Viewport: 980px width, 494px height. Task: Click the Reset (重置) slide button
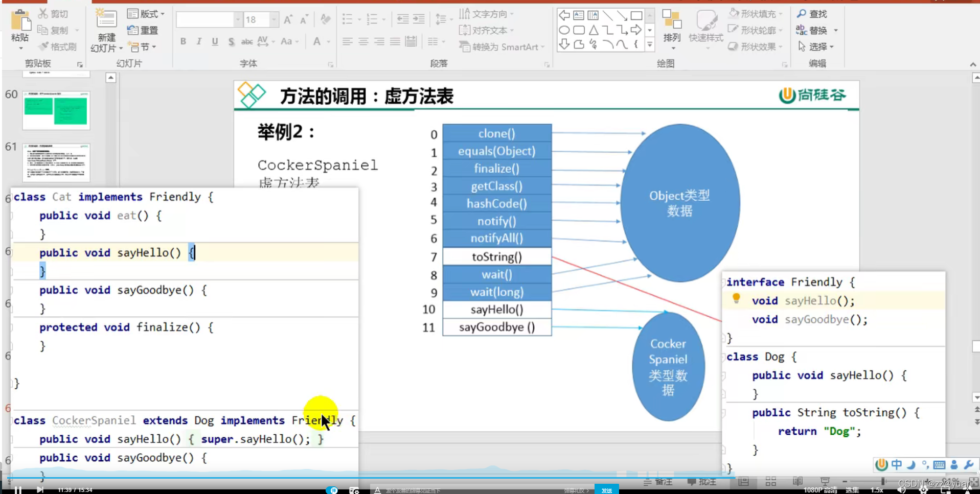coord(143,30)
